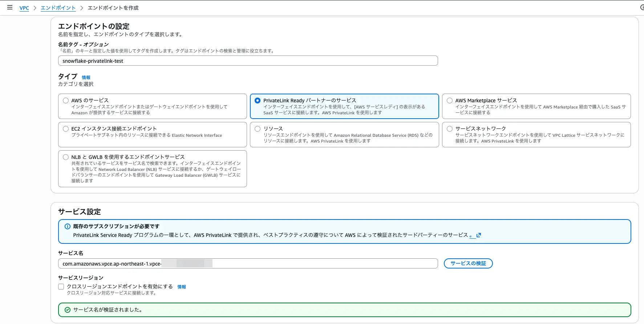Select EC2 インスタンス接続エンドポイント option
This screenshot has width=644, height=324.
(x=66, y=129)
